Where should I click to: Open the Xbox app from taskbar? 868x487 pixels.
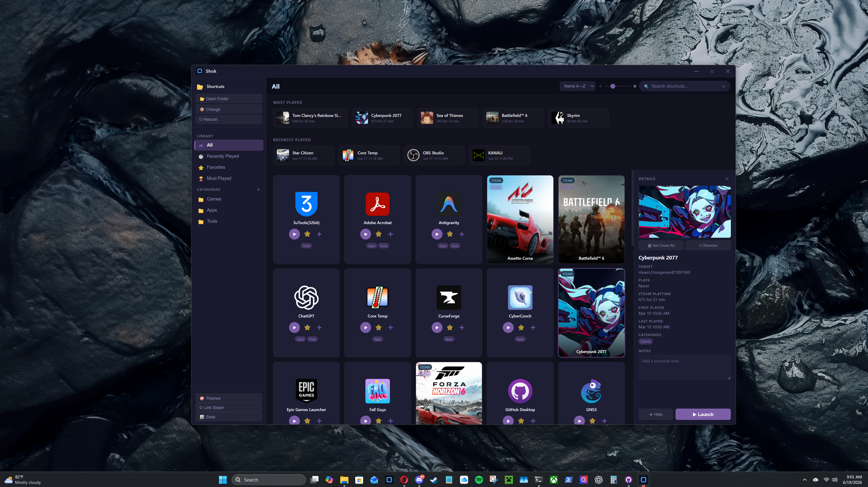click(x=554, y=480)
